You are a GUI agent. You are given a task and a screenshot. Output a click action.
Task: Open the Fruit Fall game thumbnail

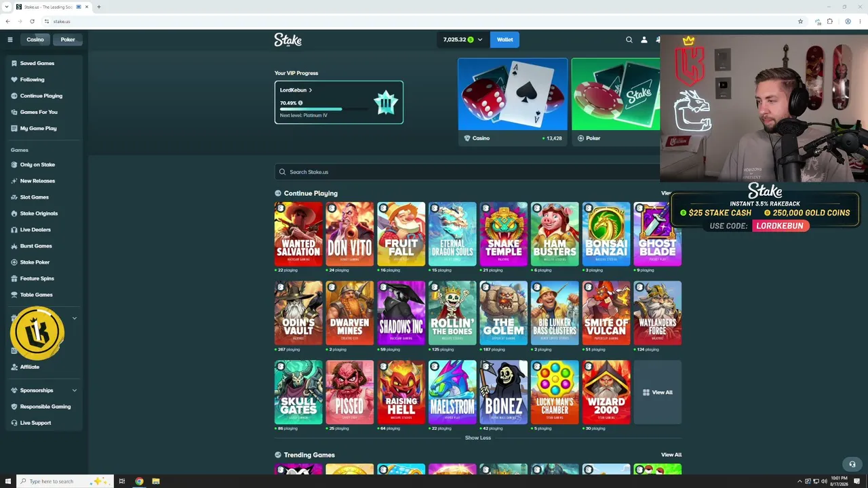[401, 234]
